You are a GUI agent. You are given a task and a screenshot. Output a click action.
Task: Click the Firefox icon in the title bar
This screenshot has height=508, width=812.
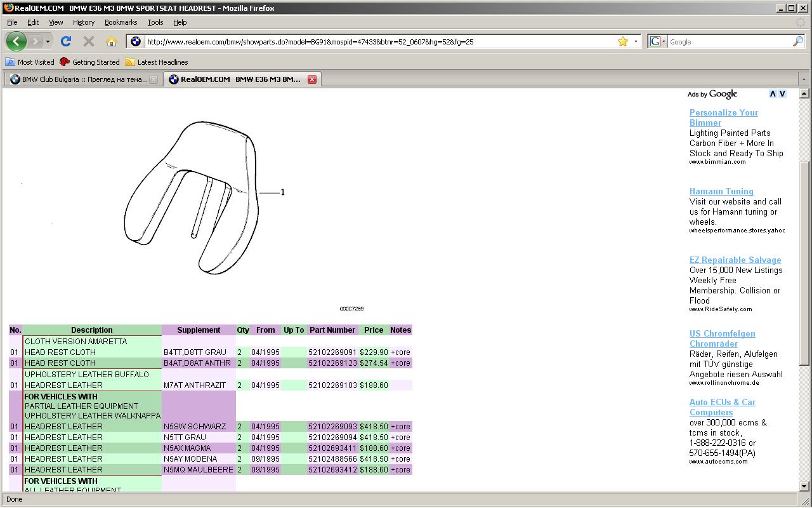click(8, 8)
